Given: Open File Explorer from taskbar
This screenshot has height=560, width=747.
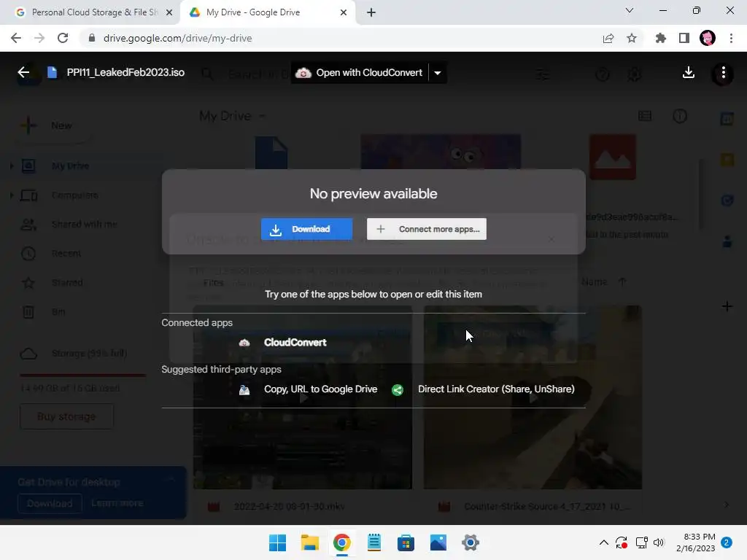Looking at the screenshot, I should (x=309, y=542).
